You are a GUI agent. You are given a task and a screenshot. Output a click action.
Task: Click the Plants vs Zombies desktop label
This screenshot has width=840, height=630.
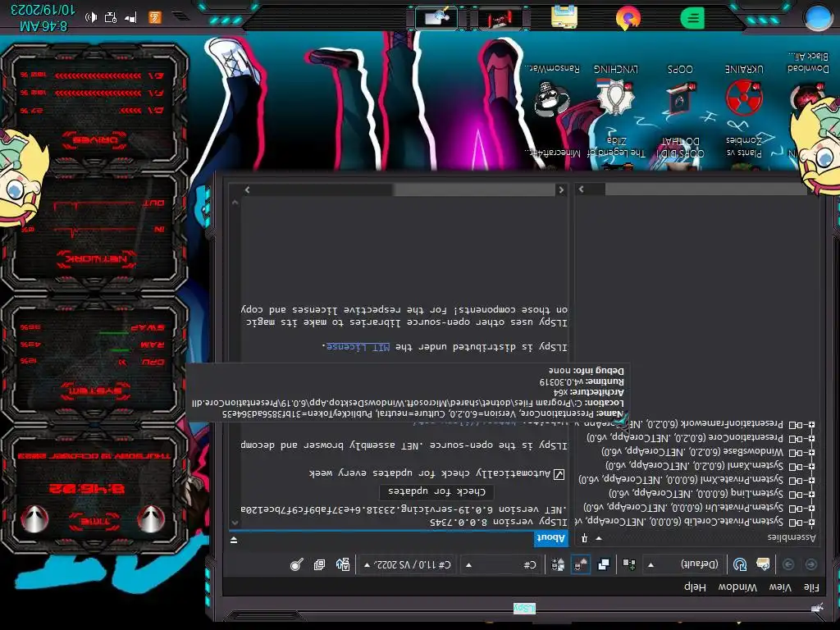pos(744,146)
